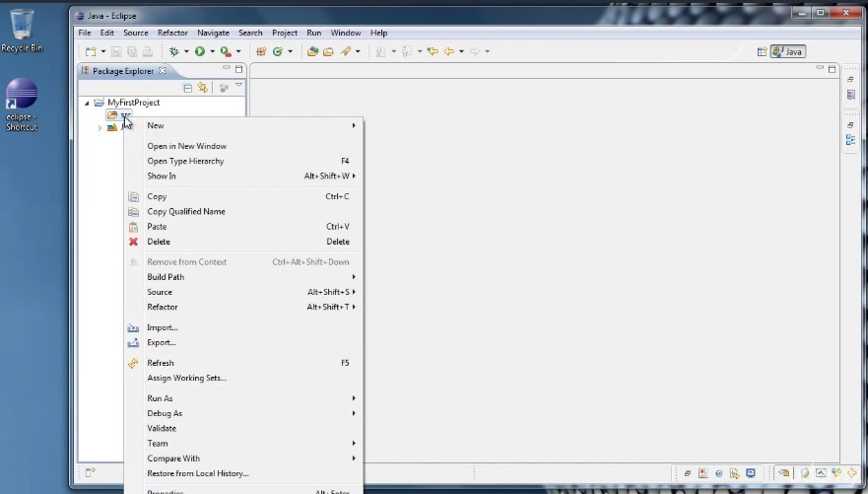Screen dimensions: 868x494
Task: Open the eclipse Shortcut on the desktop
Action: pyautogui.click(x=21, y=97)
